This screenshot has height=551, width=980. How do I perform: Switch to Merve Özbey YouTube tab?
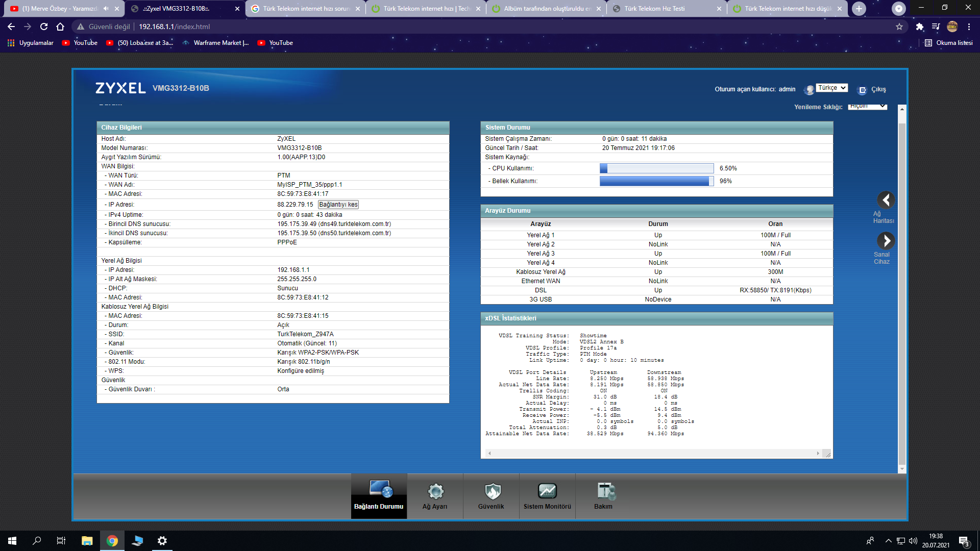pos(56,9)
